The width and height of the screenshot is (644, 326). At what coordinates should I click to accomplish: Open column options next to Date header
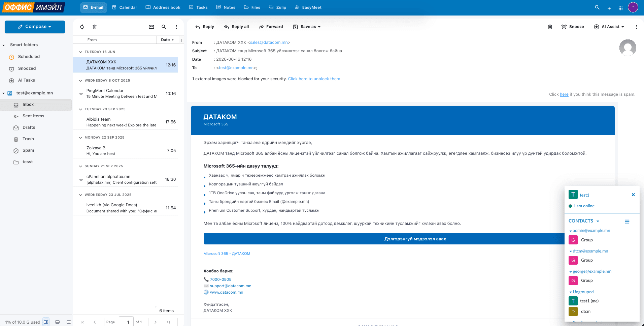[181, 40]
